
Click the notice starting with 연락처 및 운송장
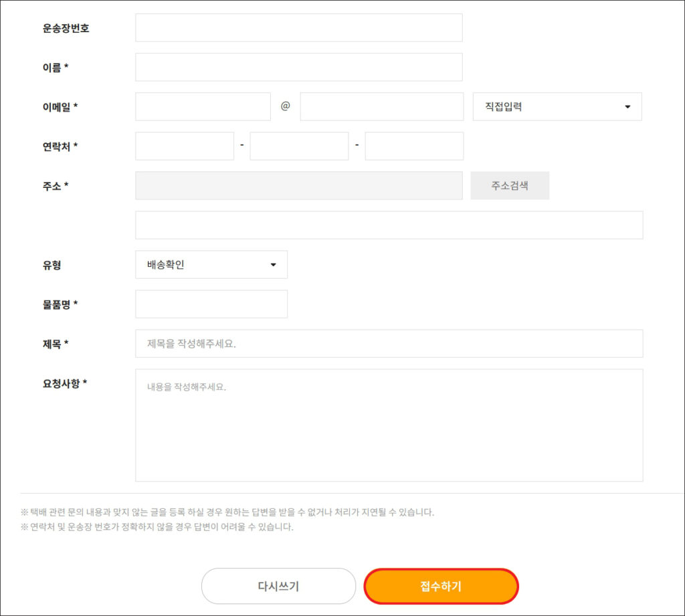click(157, 527)
